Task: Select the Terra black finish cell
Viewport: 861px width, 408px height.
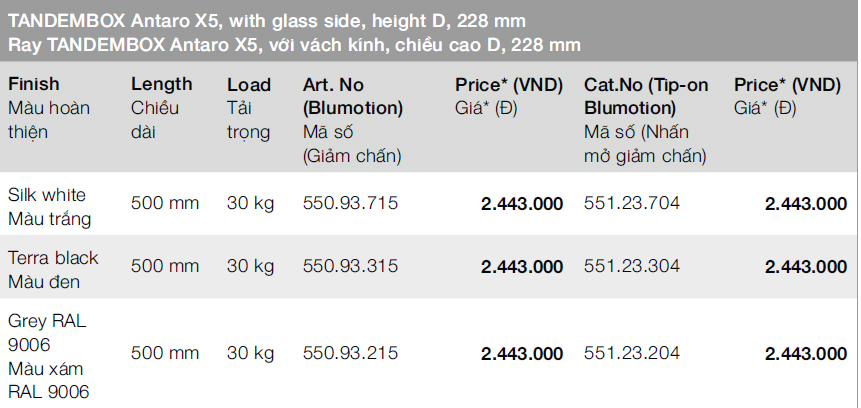Action: click(x=53, y=269)
